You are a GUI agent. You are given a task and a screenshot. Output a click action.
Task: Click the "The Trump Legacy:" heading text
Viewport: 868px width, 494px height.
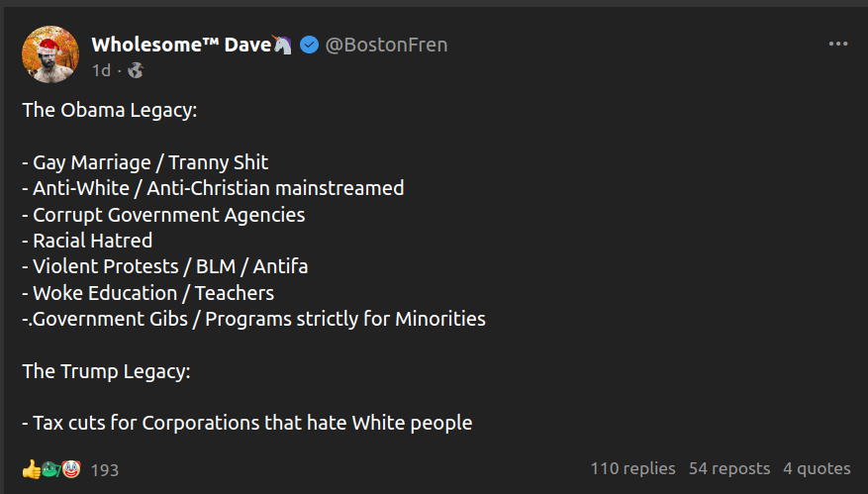pyautogui.click(x=106, y=371)
